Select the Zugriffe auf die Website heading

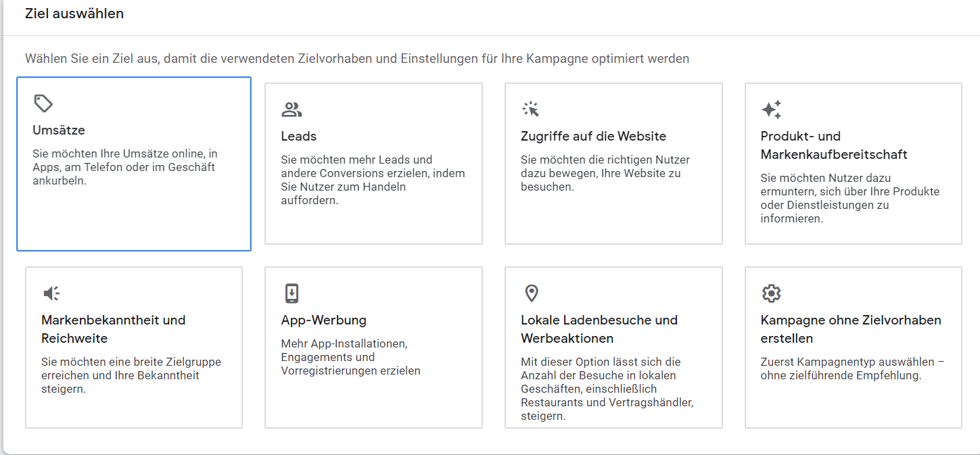(x=593, y=136)
